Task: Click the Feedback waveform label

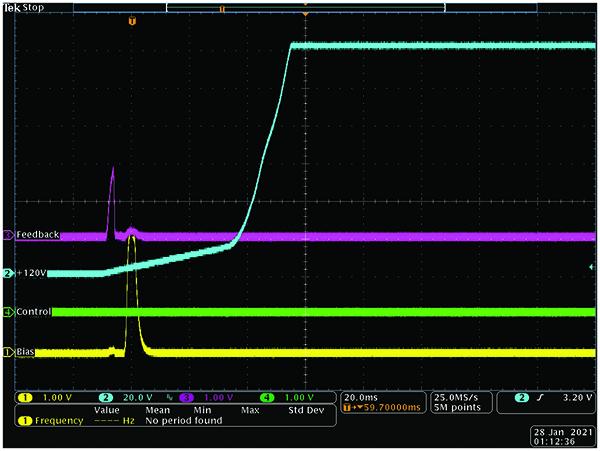Action: pyautogui.click(x=37, y=235)
